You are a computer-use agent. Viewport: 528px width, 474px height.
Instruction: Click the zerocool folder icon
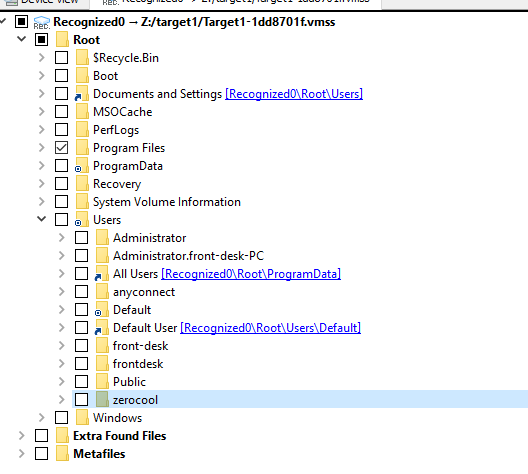[102, 400]
